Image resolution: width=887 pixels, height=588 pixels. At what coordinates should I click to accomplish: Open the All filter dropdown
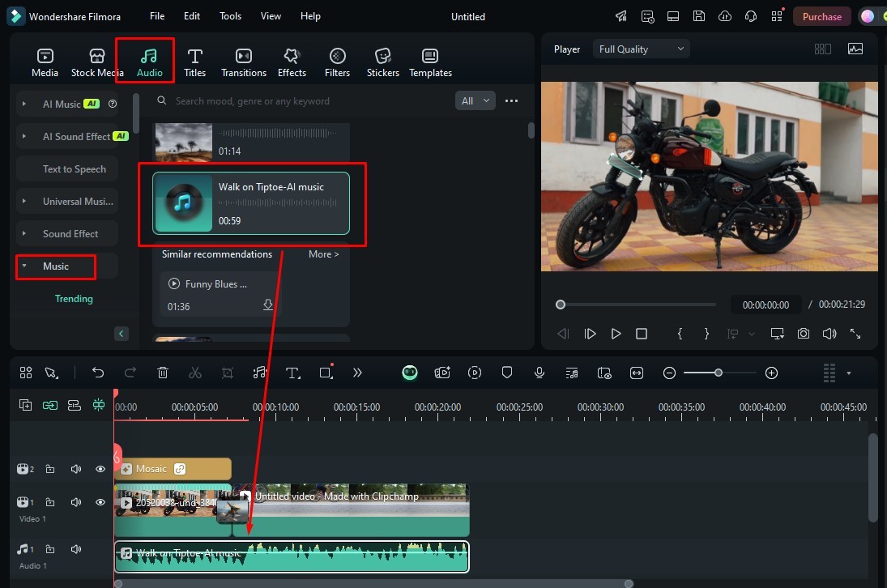point(475,101)
